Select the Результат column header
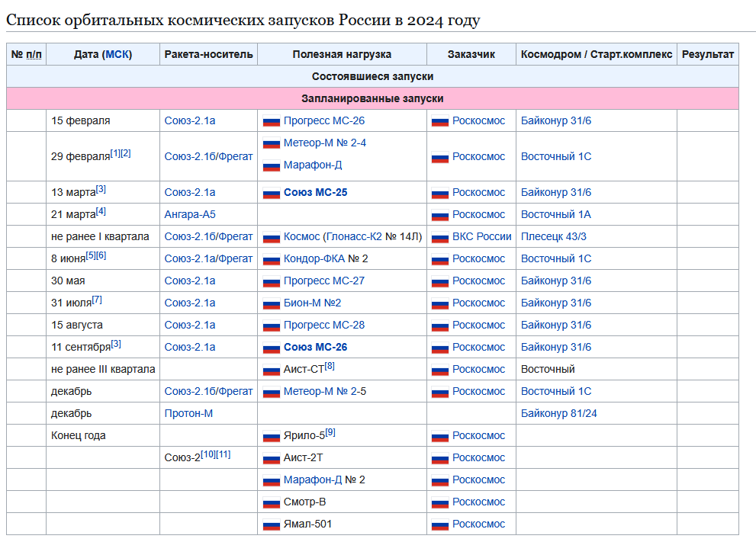The width and height of the screenshot is (756, 542). [708, 54]
